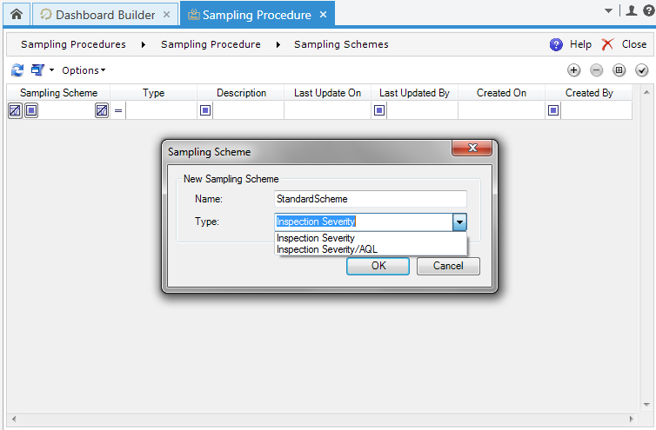This screenshot has width=656, height=430.
Task: Click the blue Help circle icon
Action: [556, 44]
